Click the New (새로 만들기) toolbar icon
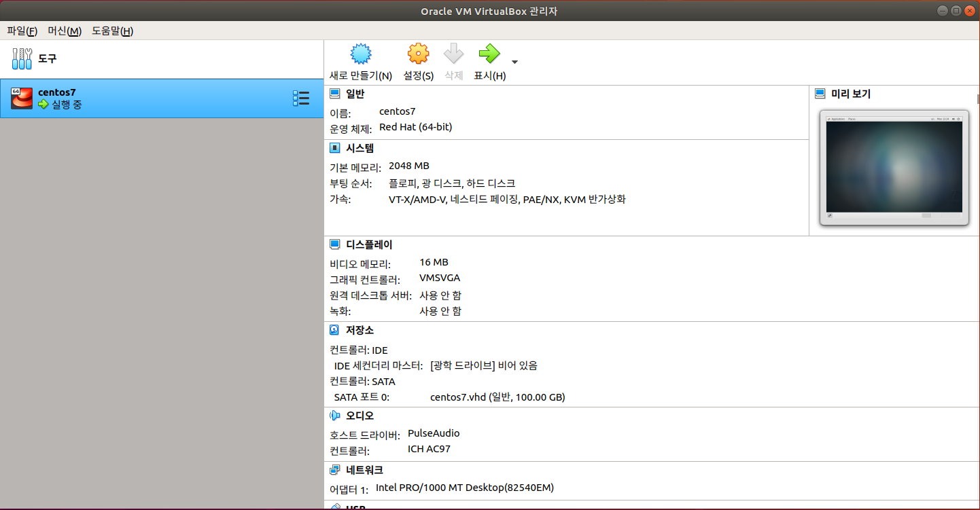Image resolution: width=980 pixels, height=510 pixels. (x=360, y=54)
